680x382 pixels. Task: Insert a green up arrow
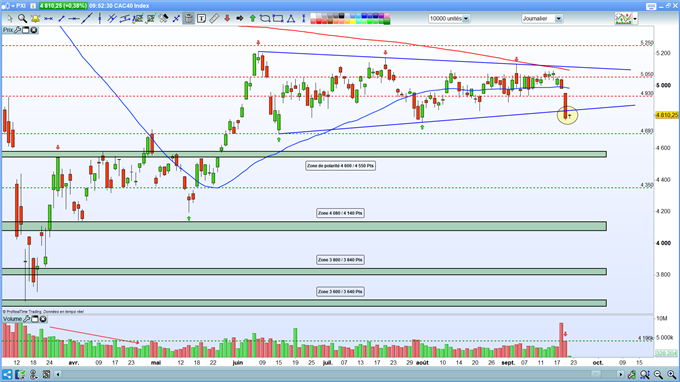252,19
